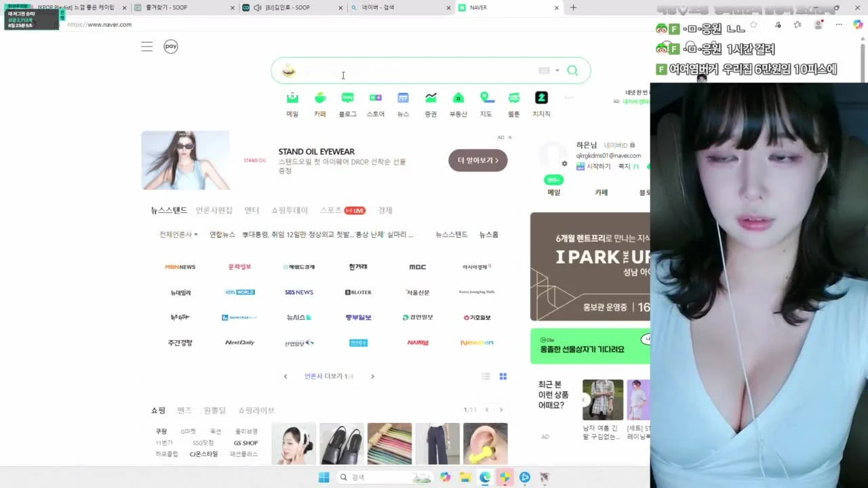Open the yellow earplug product thumbnail
The width and height of the screenshot is (868, 488).
(x=486, y=444)
